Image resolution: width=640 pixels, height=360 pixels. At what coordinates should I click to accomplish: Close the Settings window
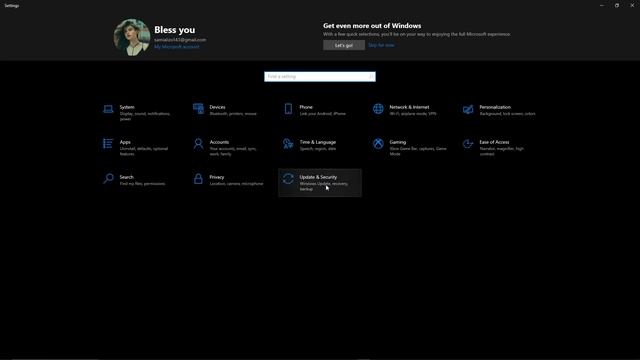point(632,6)
